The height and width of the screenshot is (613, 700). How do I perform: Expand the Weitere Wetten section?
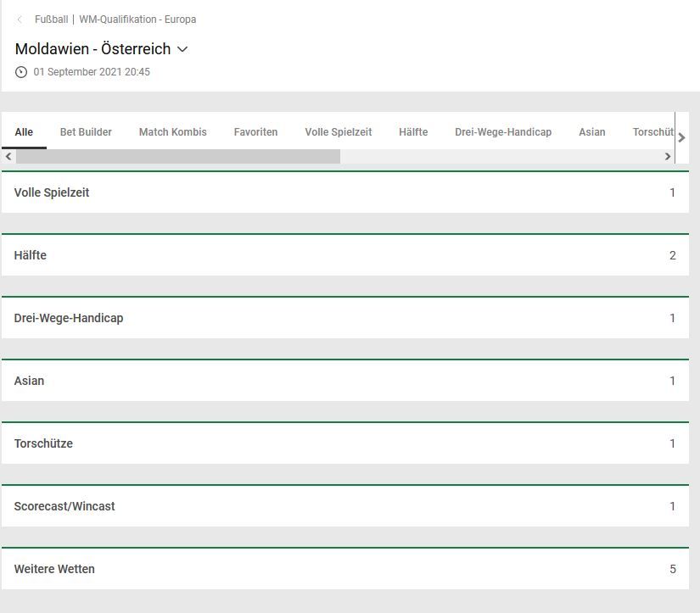click(x=345, y=569)
